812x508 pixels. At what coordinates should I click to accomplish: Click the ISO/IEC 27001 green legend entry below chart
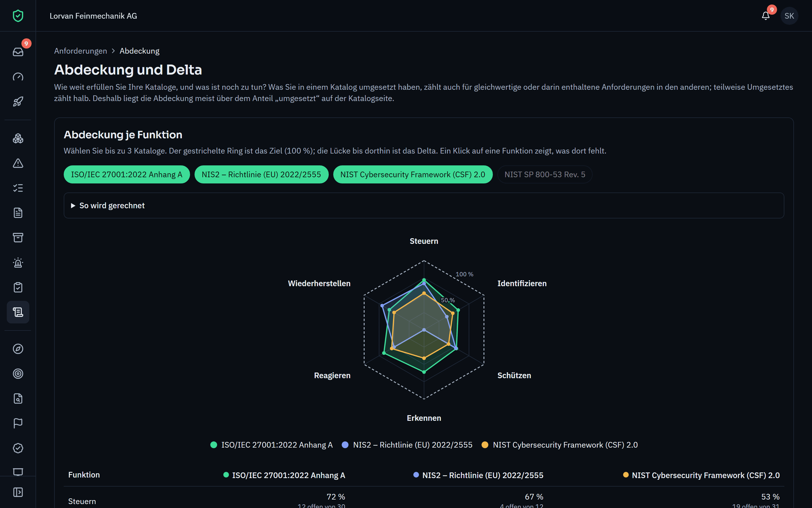tap(271, 445)
